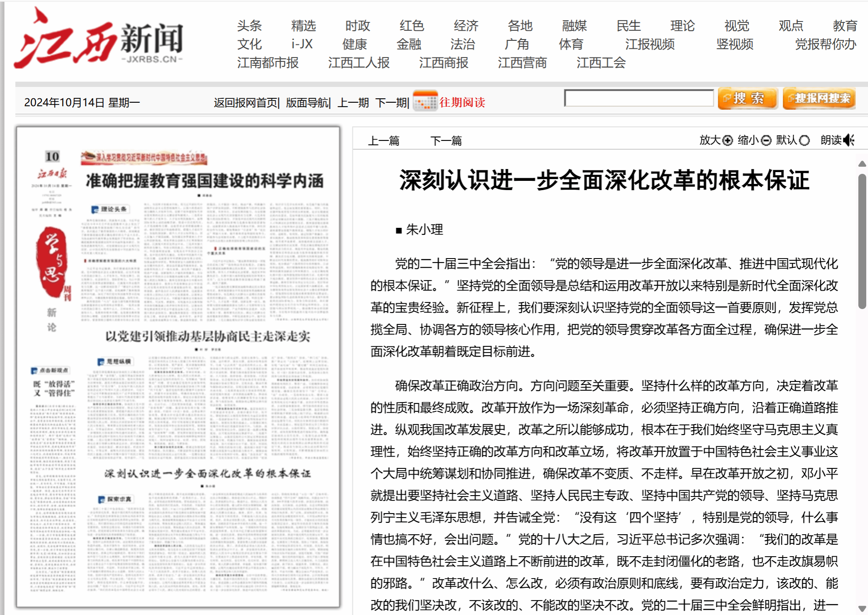868x615 pixels.
Task: Open the 精选 navigation item
Action: coord(304,25)
